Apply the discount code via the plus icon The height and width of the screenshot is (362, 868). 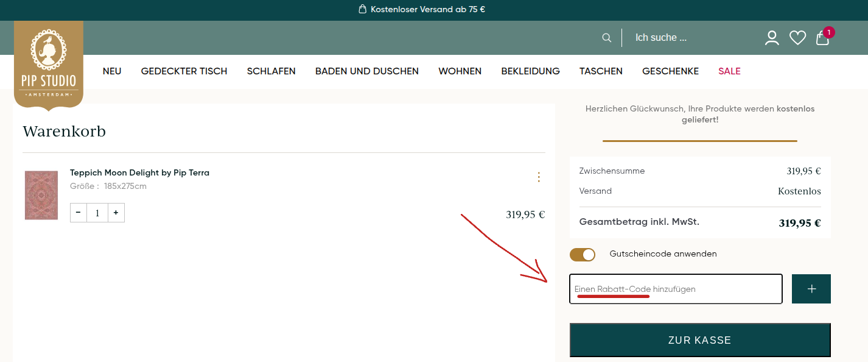[811, 288]
